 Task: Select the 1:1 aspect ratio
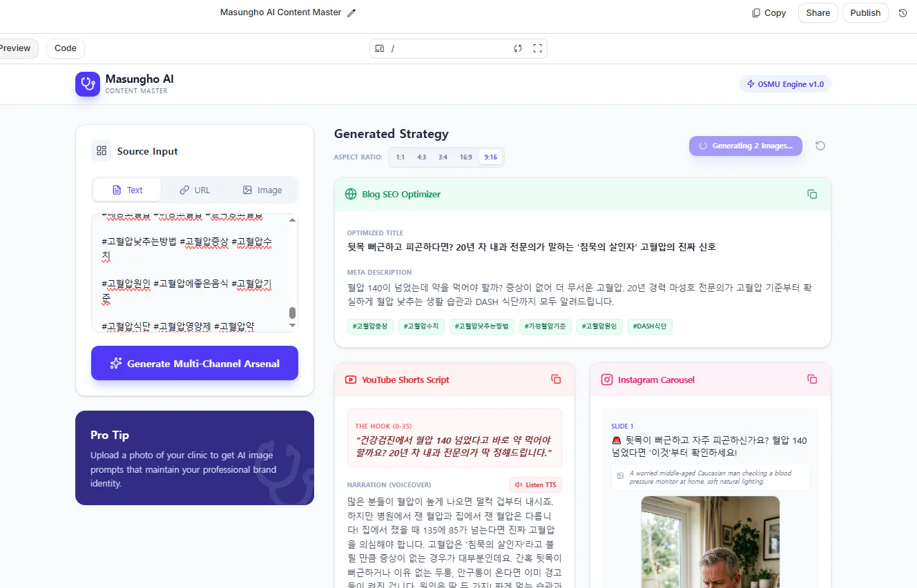[x=400, y=157]
